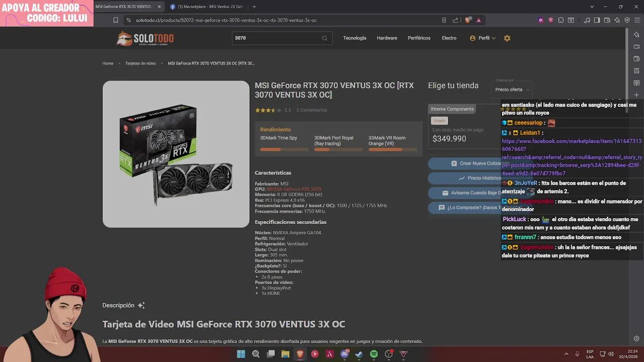Image resolution: width=644 pixels, height=362 pixels.
Task: Open Brave Talk camera icon in sidebar
Action: coord(636,47)
